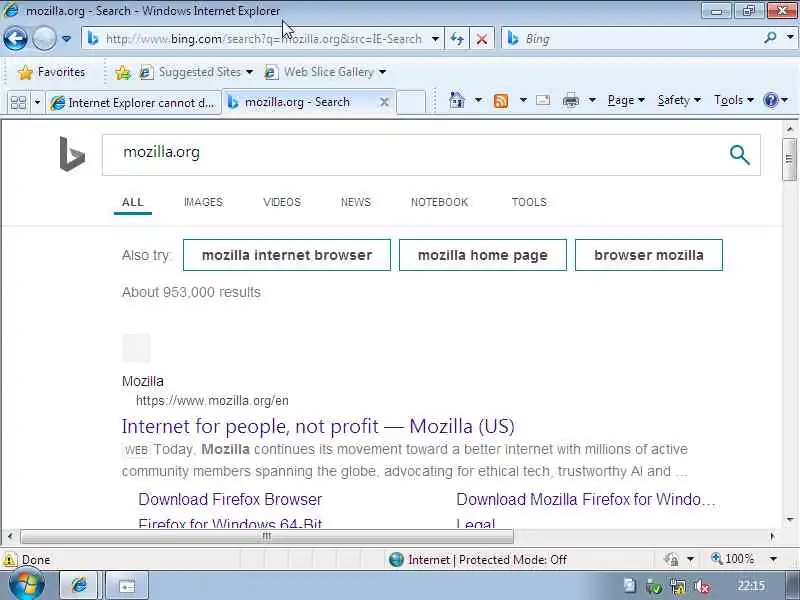The width and height of the screenshot is (800, 600).
Task: Try suggestion mozilla home page
Action: [x=483, y=255]
